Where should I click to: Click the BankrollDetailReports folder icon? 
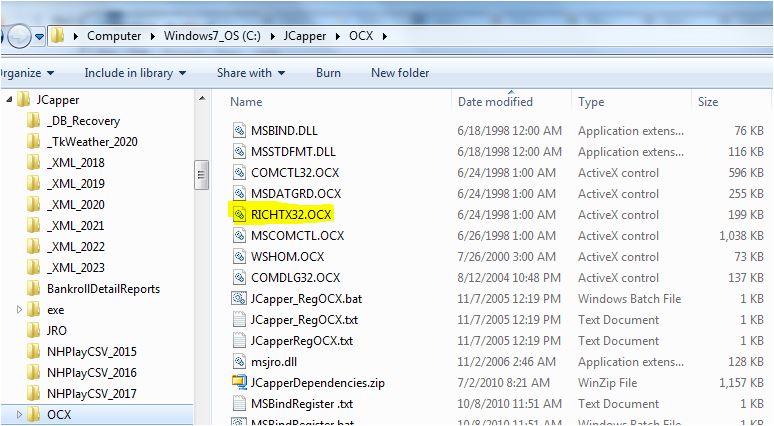tap(35, 289)
